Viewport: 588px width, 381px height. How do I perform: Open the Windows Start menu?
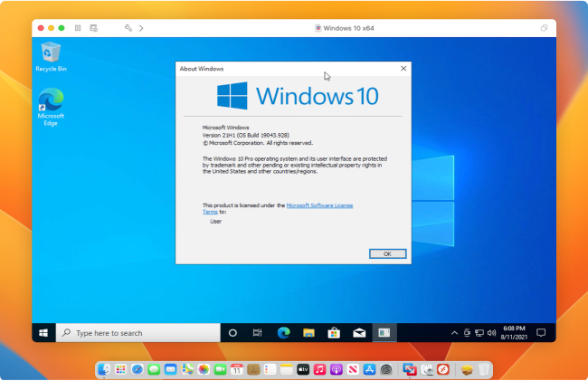(43, 333)
